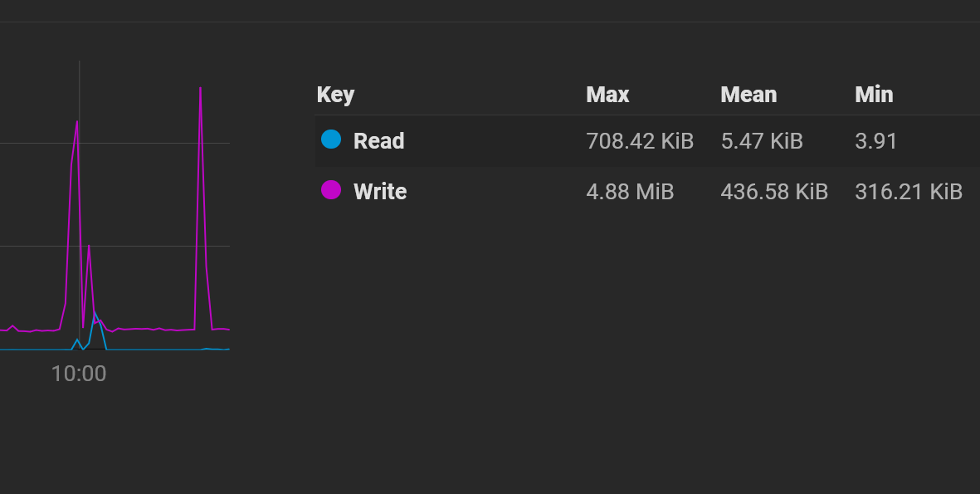
Task: Select the Read min value 3.91
Action: pos(875,140)
